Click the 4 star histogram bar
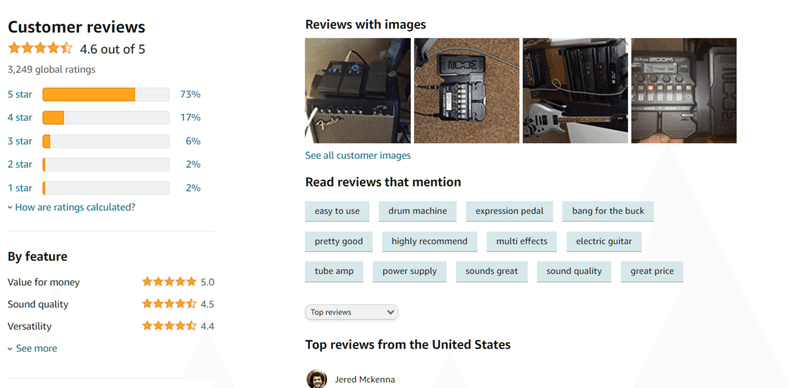Viewport: 800px width, 388px height. coord(106,117)
